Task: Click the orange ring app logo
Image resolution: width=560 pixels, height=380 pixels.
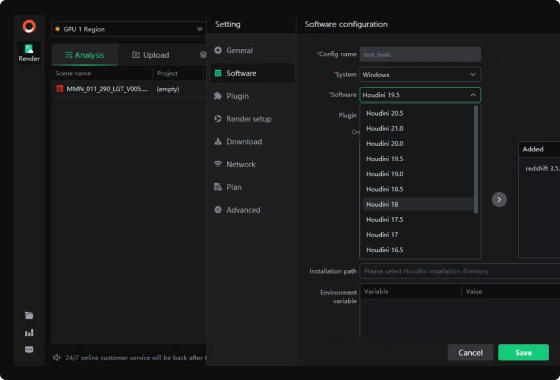Action: [x=29, y=26]
